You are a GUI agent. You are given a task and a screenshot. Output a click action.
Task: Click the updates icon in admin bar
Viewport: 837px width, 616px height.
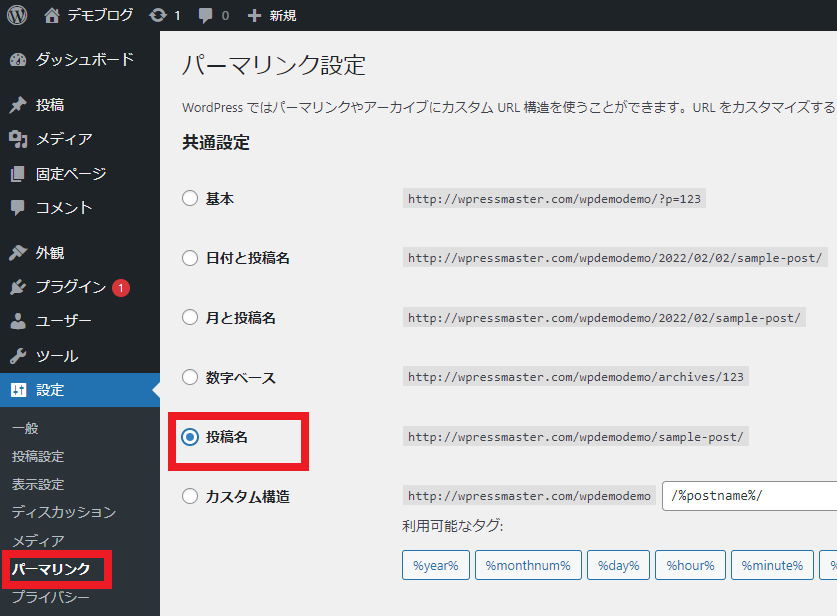(x=158, y=15)
